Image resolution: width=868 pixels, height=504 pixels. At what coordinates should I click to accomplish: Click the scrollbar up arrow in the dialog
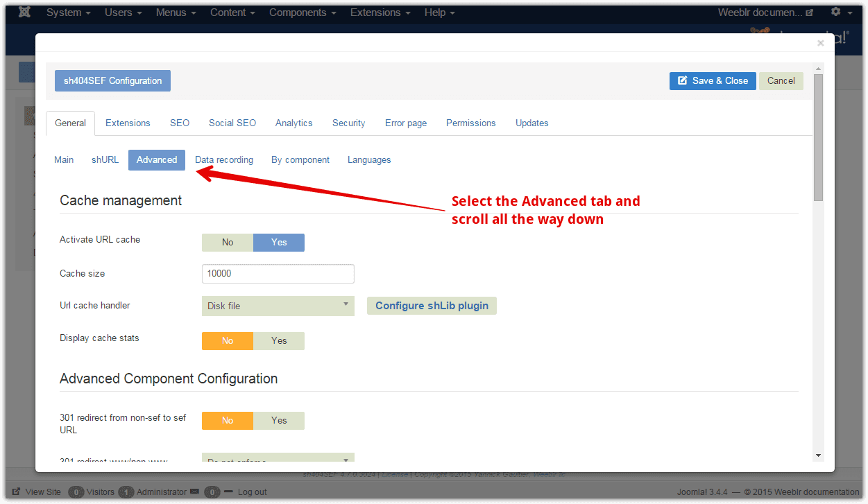tap(818, 69)
